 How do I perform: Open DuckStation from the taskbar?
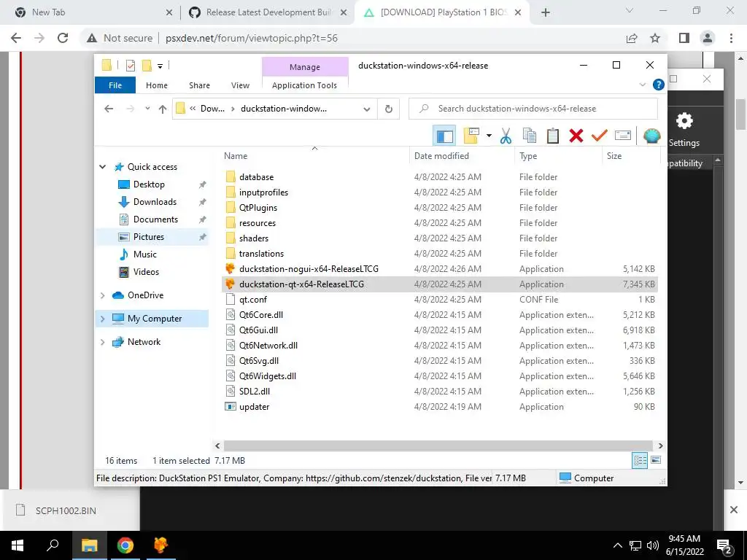(x=161, y=545)
